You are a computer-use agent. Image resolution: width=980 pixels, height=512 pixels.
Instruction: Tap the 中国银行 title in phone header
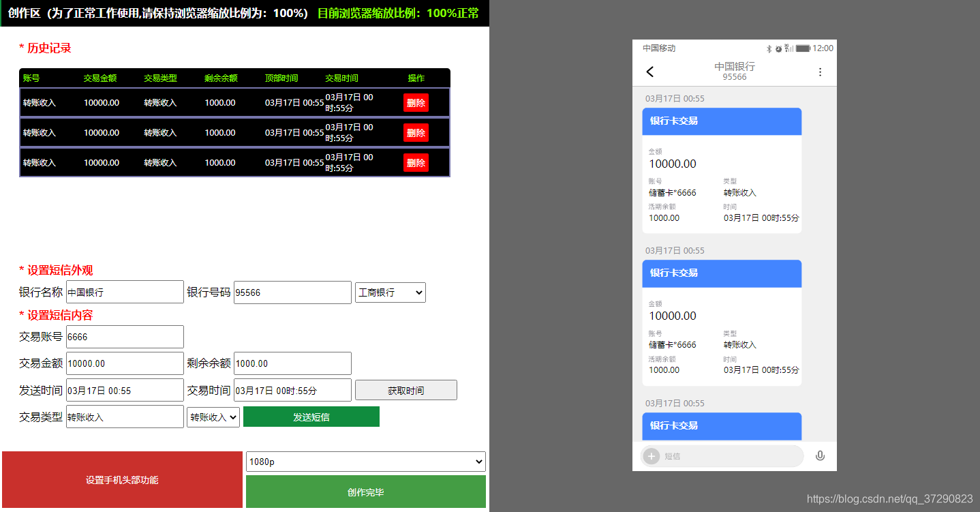point(735,67)
